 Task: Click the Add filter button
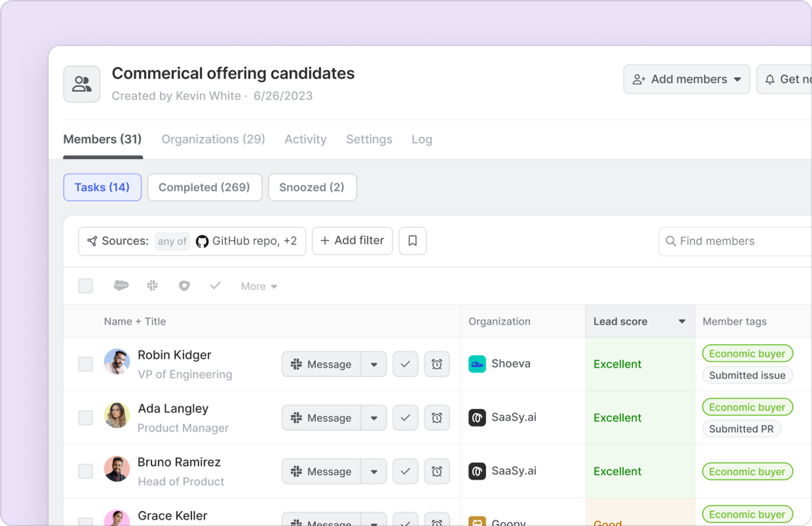[352, 241]
